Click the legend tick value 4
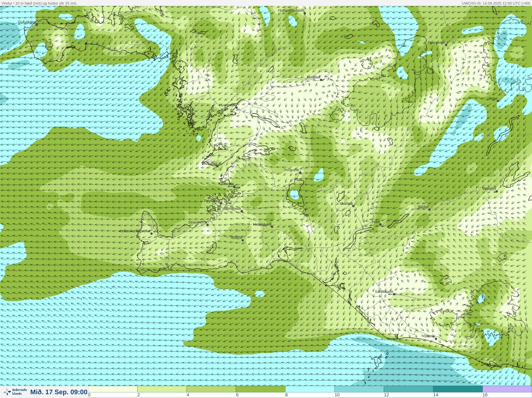This screenshot has width=532, height=398. (188, 395)
